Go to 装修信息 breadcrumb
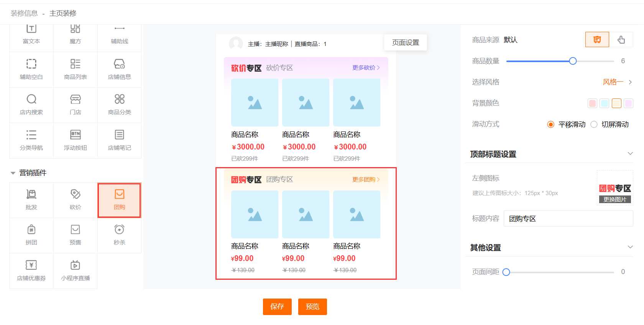The image size is (644, 325). click(24, 13)
